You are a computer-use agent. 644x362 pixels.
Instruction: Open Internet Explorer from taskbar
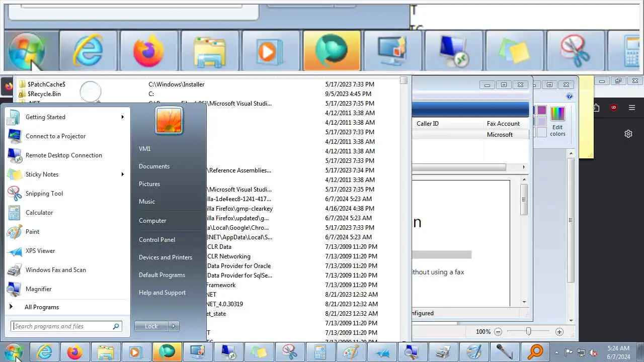44,352
